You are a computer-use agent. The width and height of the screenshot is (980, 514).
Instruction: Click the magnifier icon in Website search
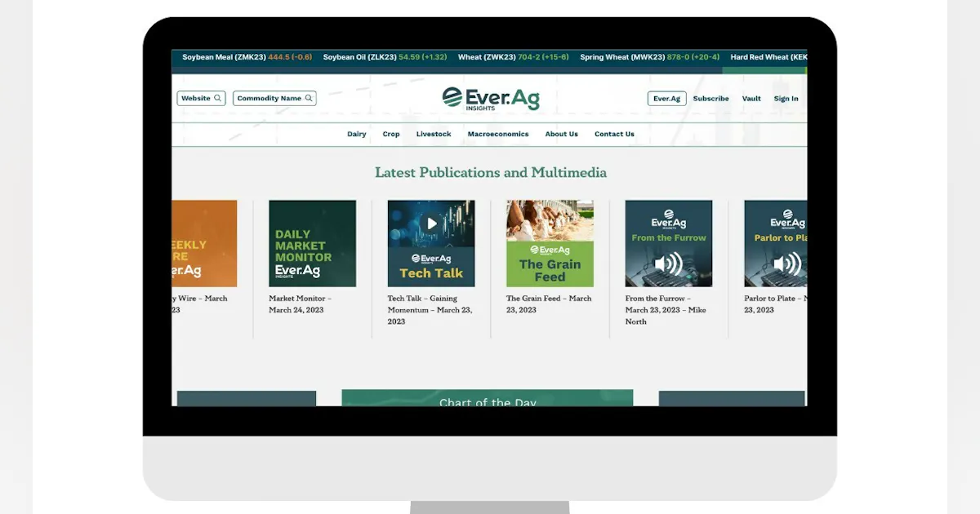click(217, 98)
